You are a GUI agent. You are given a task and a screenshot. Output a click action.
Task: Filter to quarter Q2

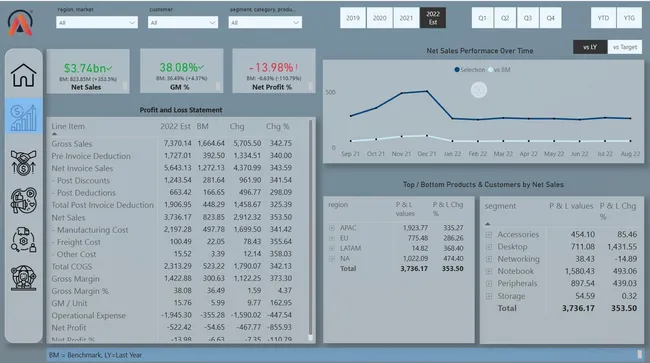505,18
